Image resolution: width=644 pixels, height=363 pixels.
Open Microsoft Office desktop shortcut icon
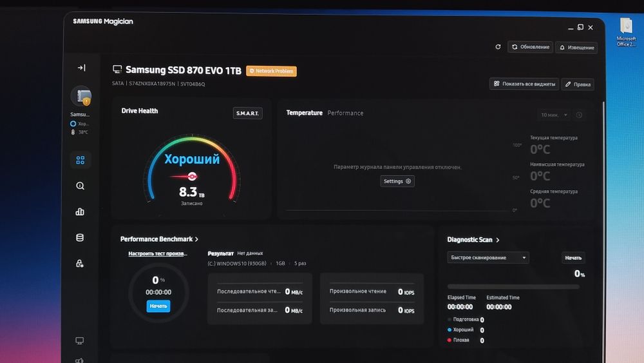click(626, 32)
